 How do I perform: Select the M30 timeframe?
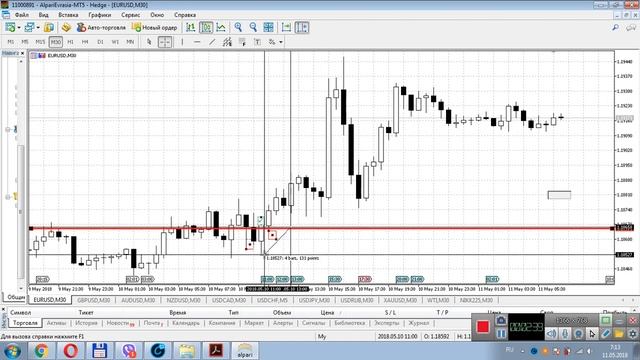[x=56, y=42]
